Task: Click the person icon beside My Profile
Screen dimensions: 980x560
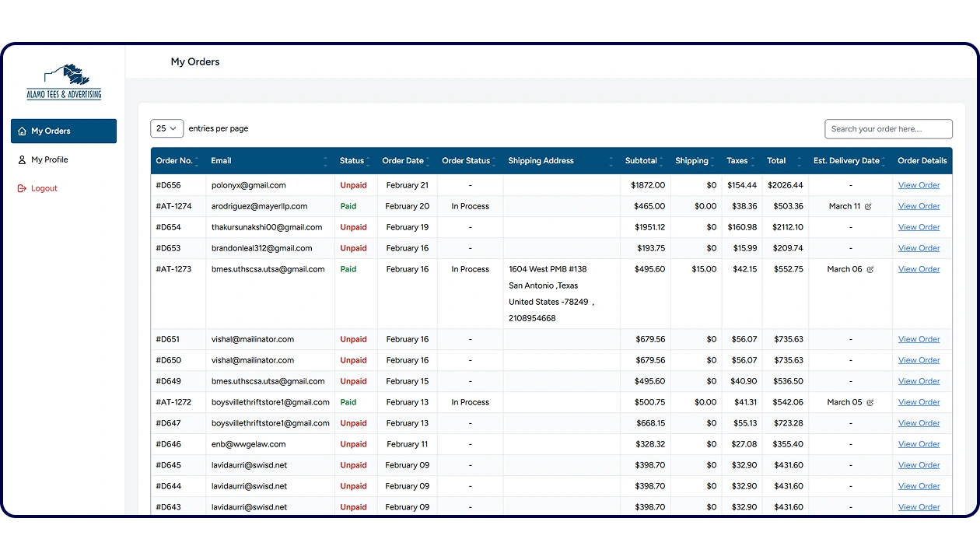Action: [22, 160]
